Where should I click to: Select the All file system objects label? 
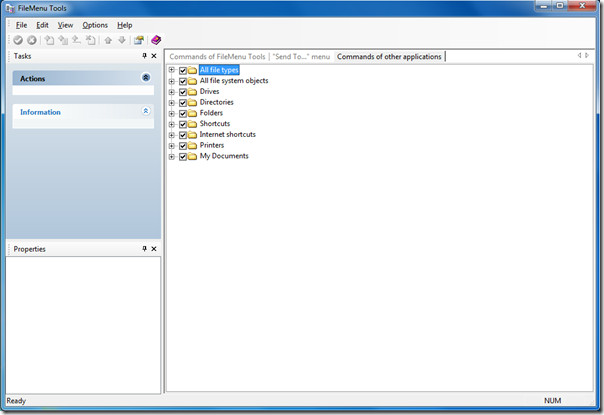(234, 81)
